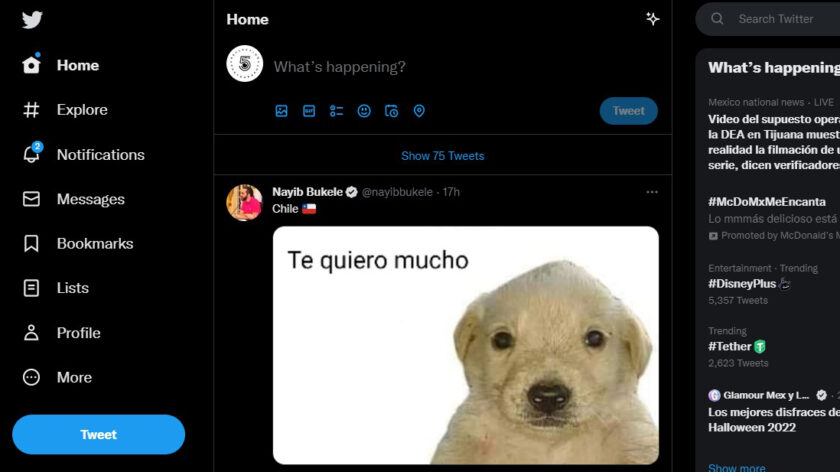Click the large blue Tweet sidebar button

click(99, 434)
